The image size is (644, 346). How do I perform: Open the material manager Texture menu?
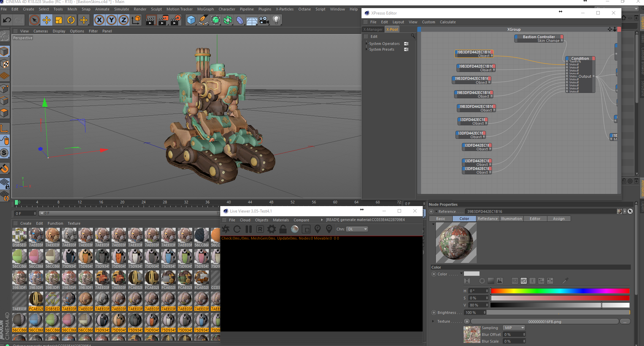pyautogui.click(x=74, y=223)
